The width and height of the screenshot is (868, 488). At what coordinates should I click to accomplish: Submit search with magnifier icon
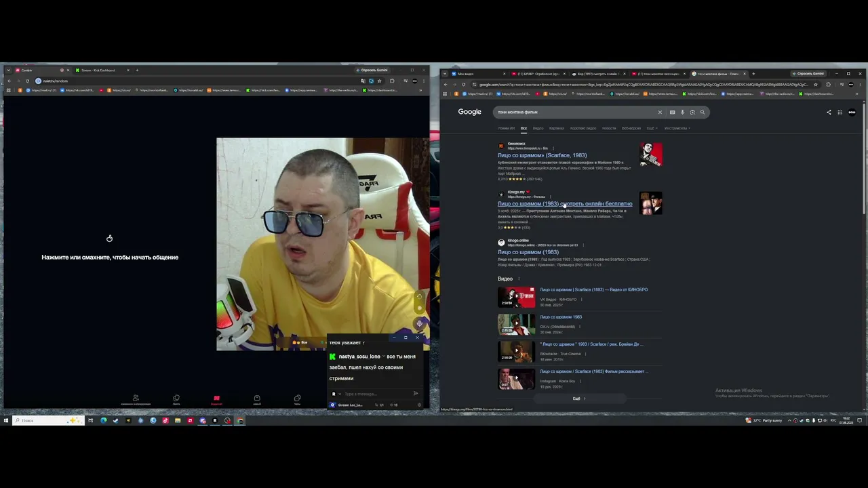coord(703,113)
